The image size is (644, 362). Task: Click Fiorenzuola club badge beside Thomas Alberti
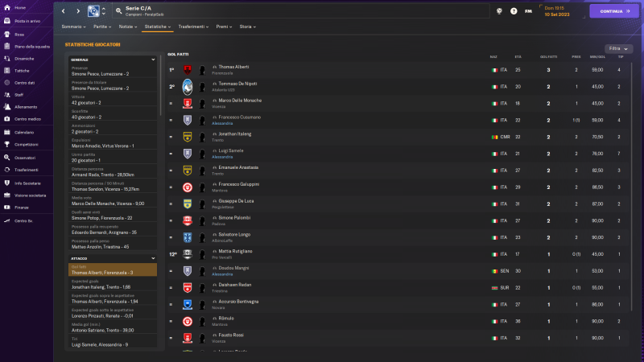[188, 70]
